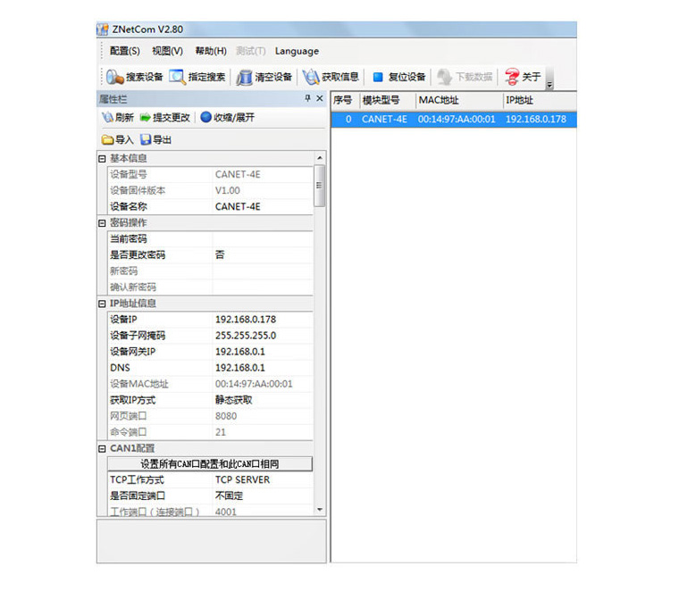Screen dimensions: 679x616
Task: Click the 指定搜索 specified search icon
Action: tap(177, 77)
